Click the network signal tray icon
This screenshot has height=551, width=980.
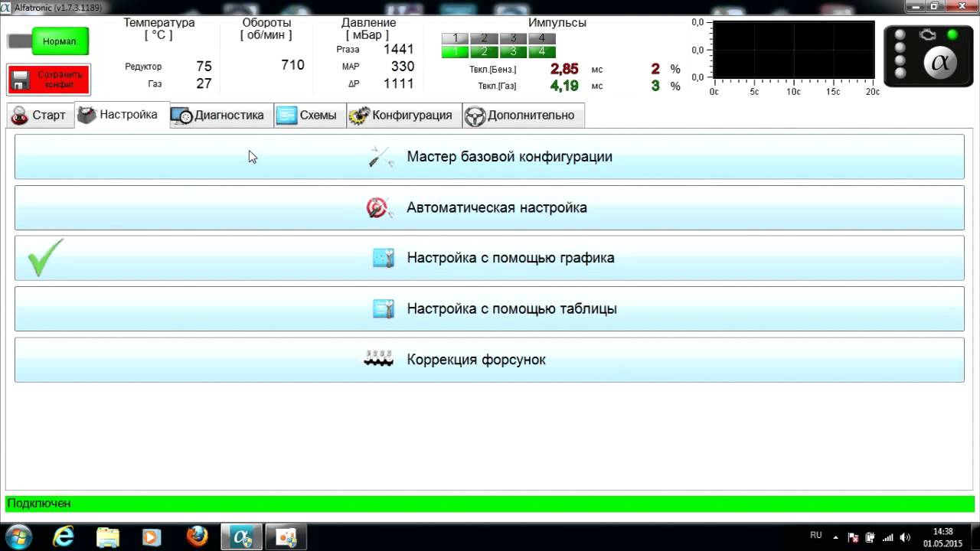click(x=889, y=537)
